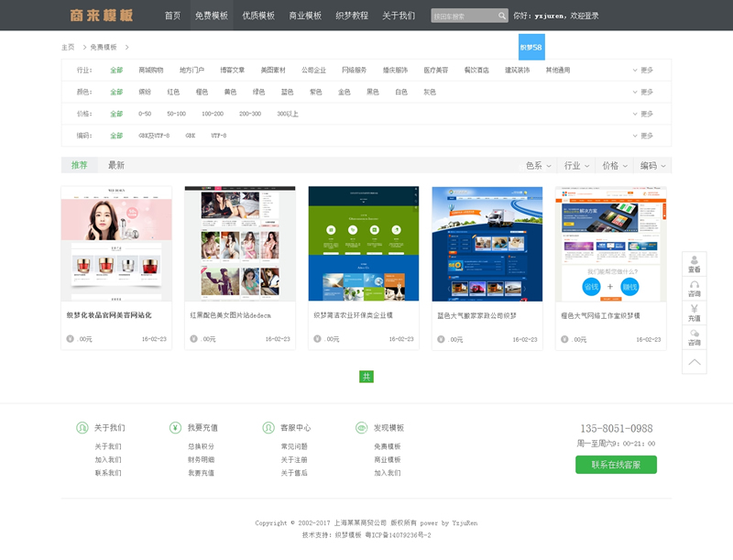Switch to the 最新 tab
The width and height of the screenshot is (733, 560).
pos(116,166)
